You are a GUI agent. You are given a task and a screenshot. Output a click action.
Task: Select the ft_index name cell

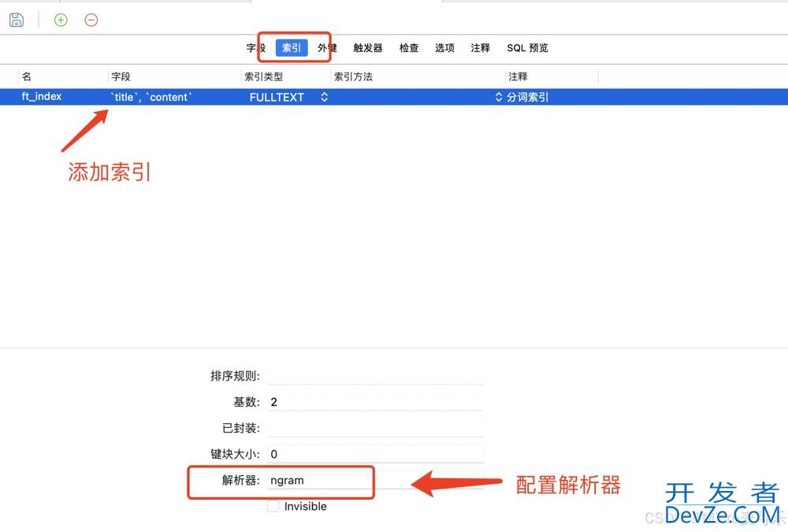pos(42,96)
